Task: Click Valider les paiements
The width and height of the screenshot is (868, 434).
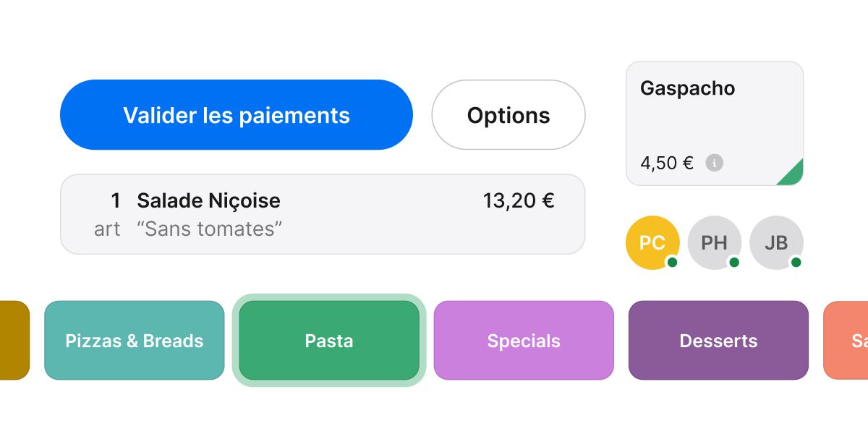Action: point(237,114)
